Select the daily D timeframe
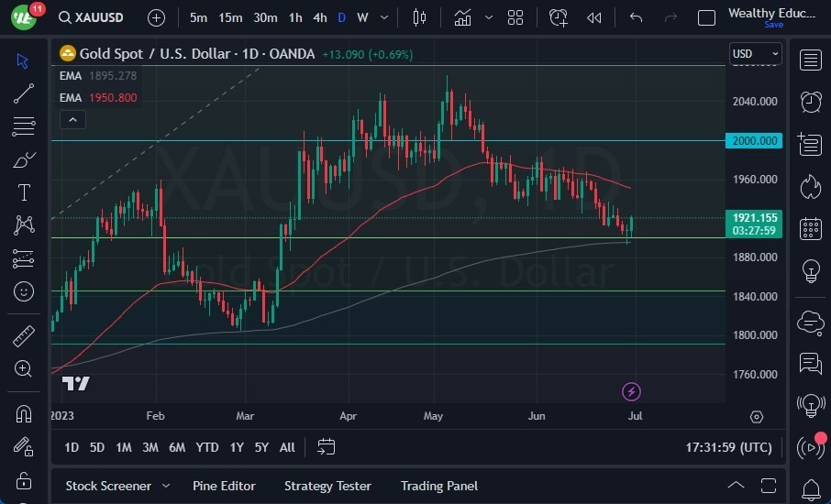 342,17
